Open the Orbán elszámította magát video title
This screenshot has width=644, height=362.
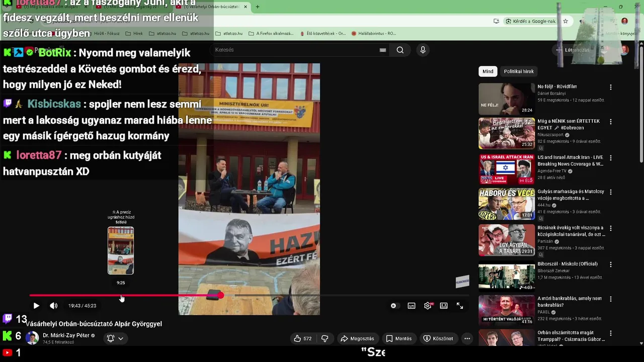(571, 335)
